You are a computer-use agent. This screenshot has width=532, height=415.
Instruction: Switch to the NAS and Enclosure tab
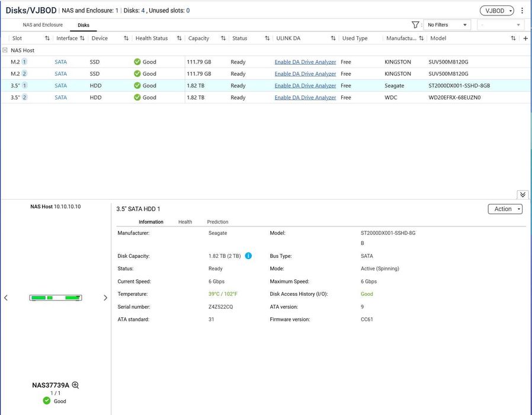tap(43, 25)
